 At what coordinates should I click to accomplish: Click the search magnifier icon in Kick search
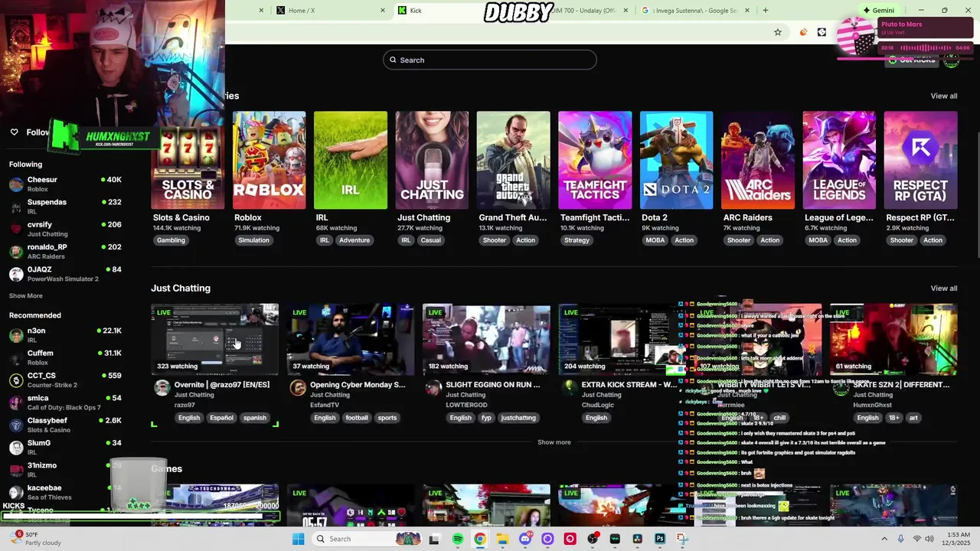click(393, 60)
